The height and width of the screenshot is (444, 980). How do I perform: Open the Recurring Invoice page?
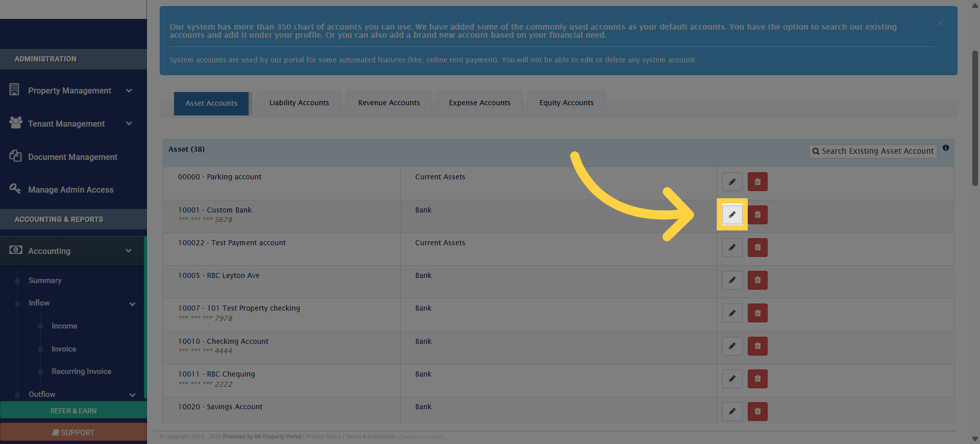81,371
